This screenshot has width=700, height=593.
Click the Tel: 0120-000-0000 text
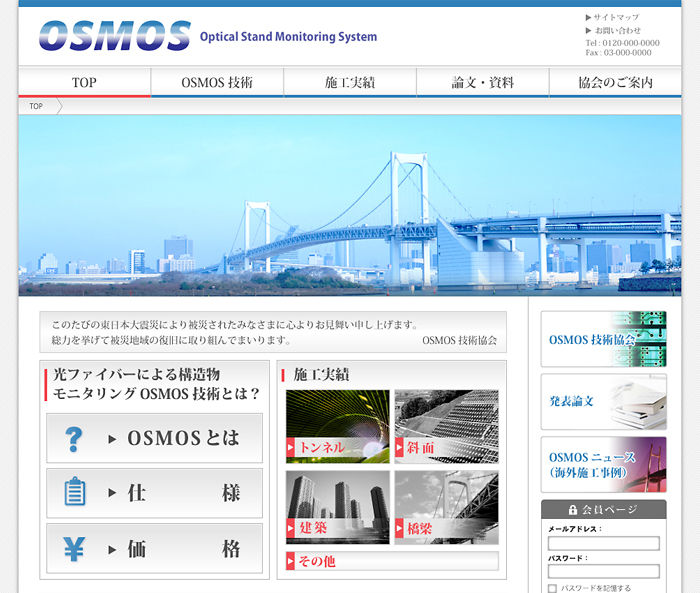tap(622, 43)
